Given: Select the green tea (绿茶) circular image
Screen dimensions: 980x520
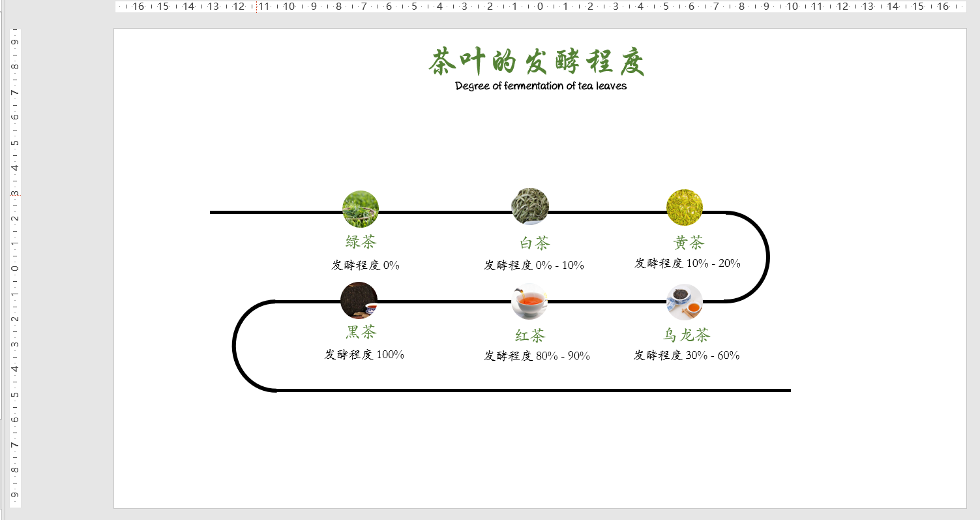Looking at the screenshot, I should click(360, 207).
